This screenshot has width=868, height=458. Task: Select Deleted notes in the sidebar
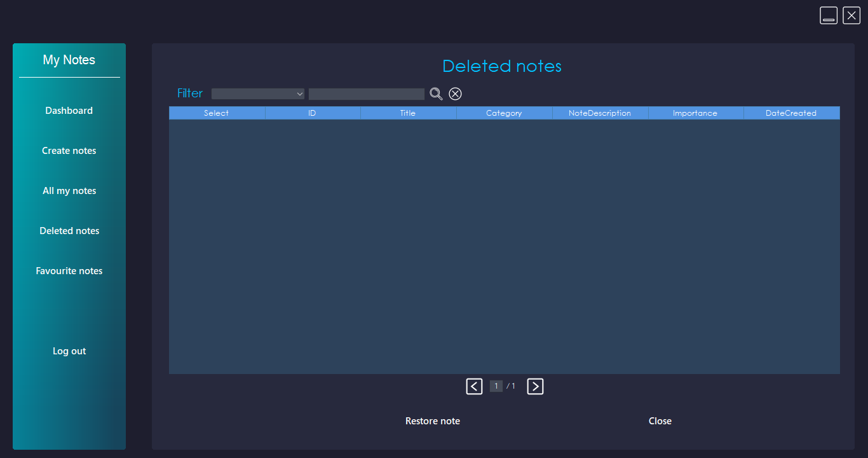69,231
